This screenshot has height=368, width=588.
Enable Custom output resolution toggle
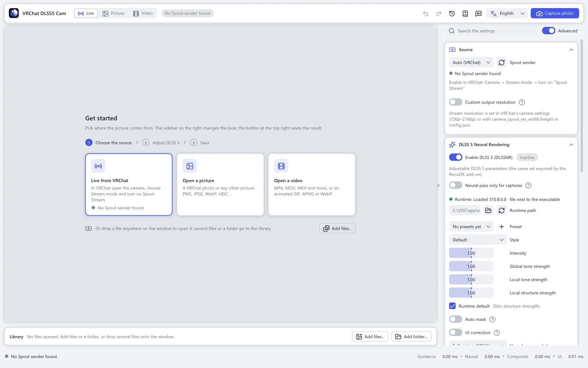click(x=456, y=102)
